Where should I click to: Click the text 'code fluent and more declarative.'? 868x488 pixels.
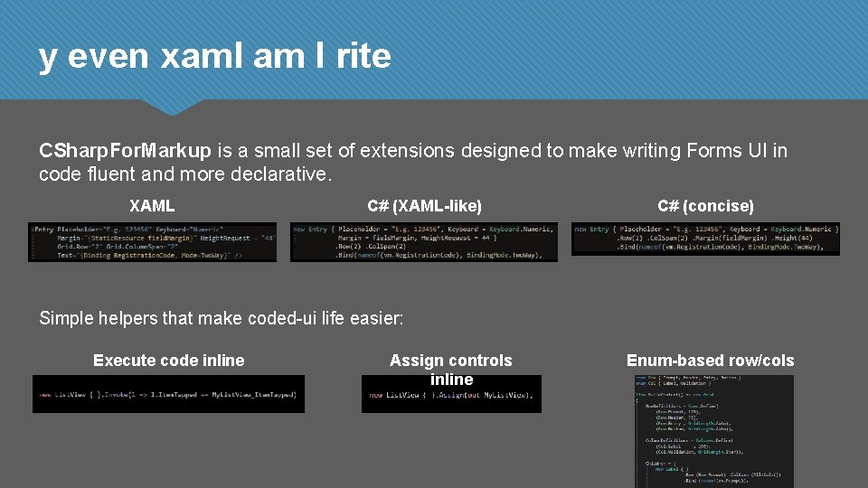pos(185,174)
